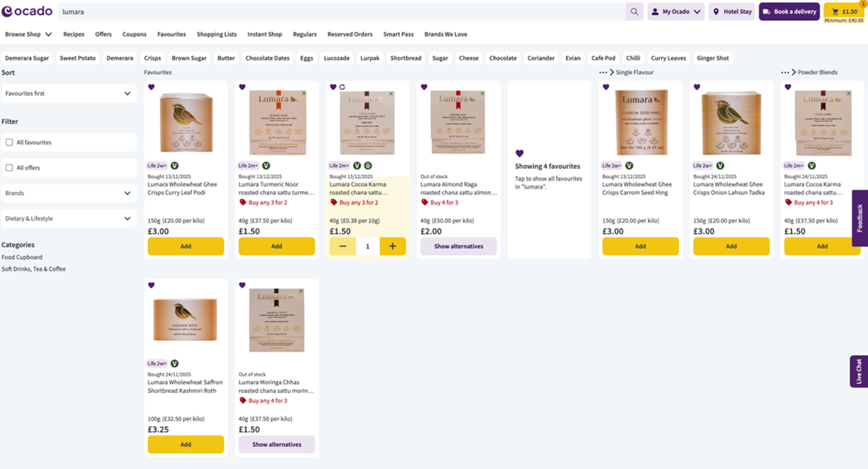Tick the All favourites checkbox
Screen dimensions: 868x469
(x=9, y=142)
